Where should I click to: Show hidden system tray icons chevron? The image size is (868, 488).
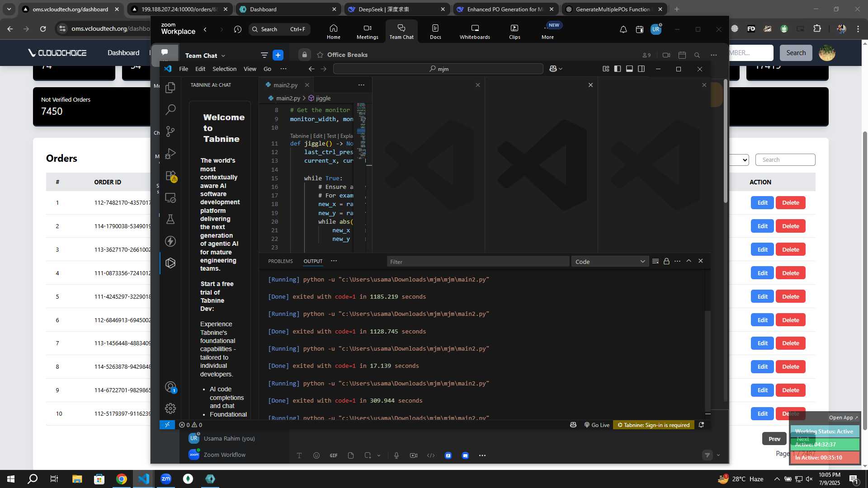777,479
